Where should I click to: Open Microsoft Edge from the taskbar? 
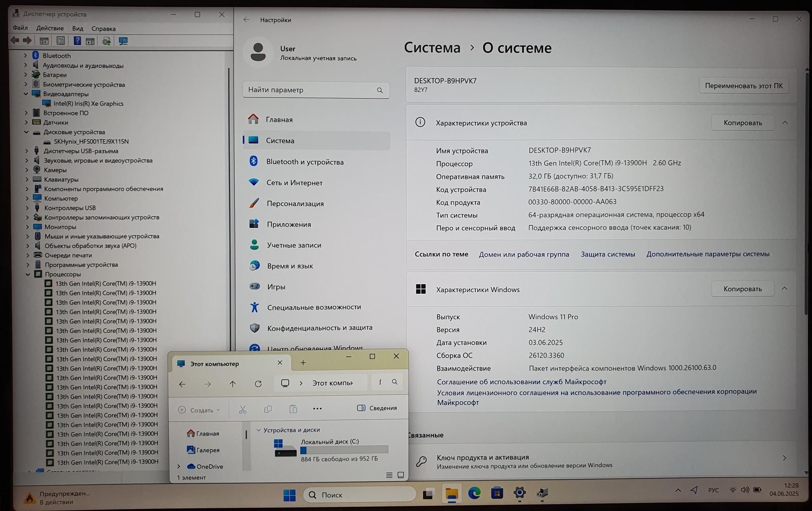pos(474,494)
